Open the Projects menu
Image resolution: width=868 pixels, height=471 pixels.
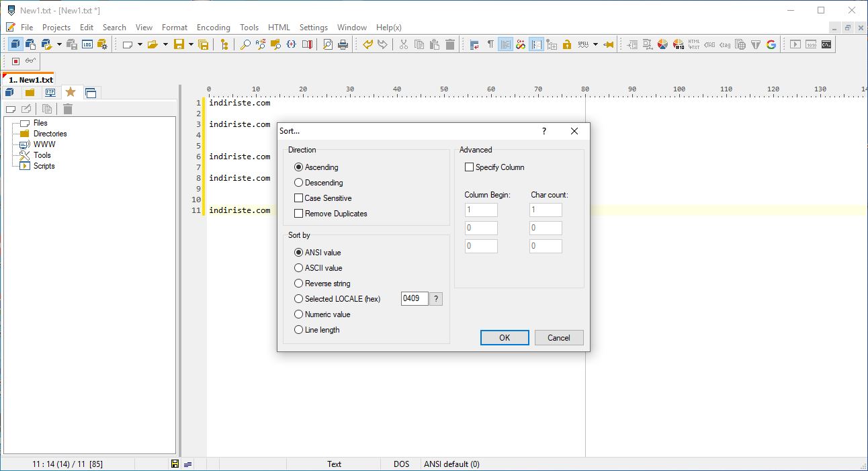[56, 28]
